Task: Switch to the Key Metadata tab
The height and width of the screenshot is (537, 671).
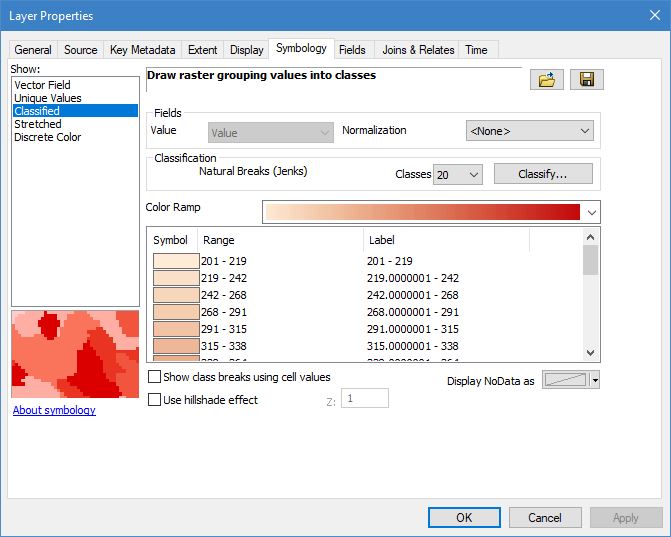Action: (142, 50)
